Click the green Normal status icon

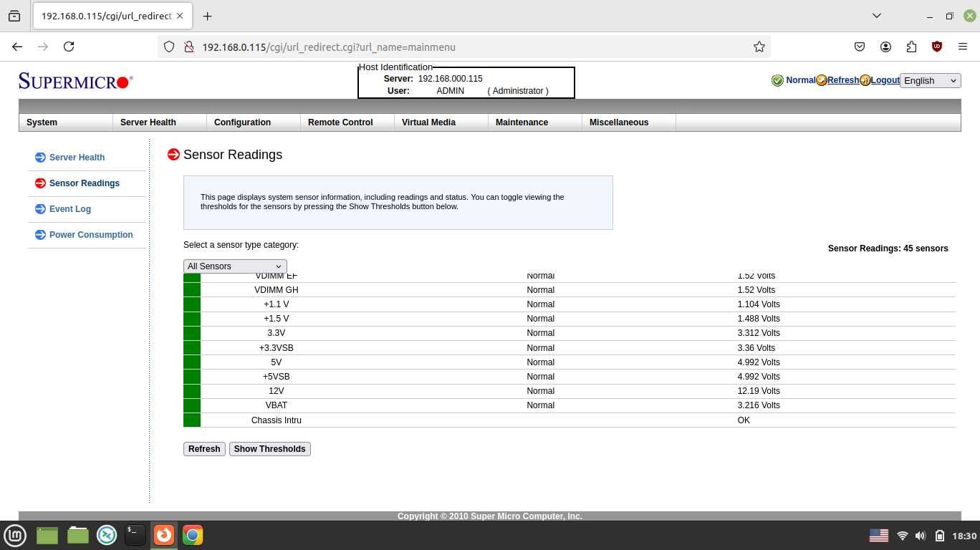[x=777, y=80]
